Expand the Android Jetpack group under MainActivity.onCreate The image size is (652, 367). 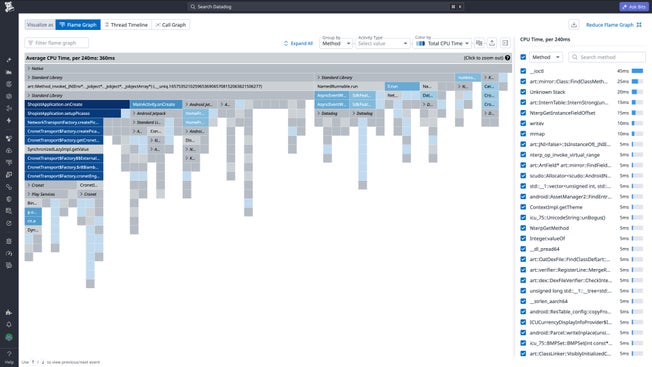pyautogui.click(x=134, y=113)
